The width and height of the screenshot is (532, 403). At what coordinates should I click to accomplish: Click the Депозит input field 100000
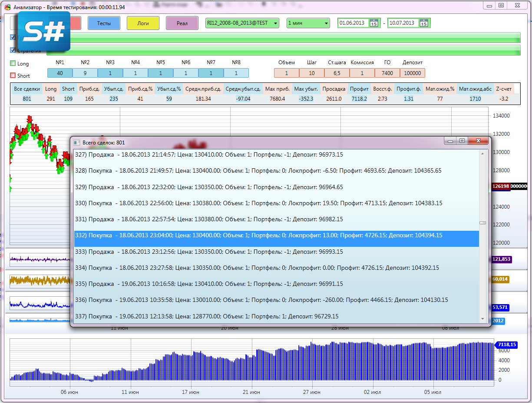click(412, 73)
